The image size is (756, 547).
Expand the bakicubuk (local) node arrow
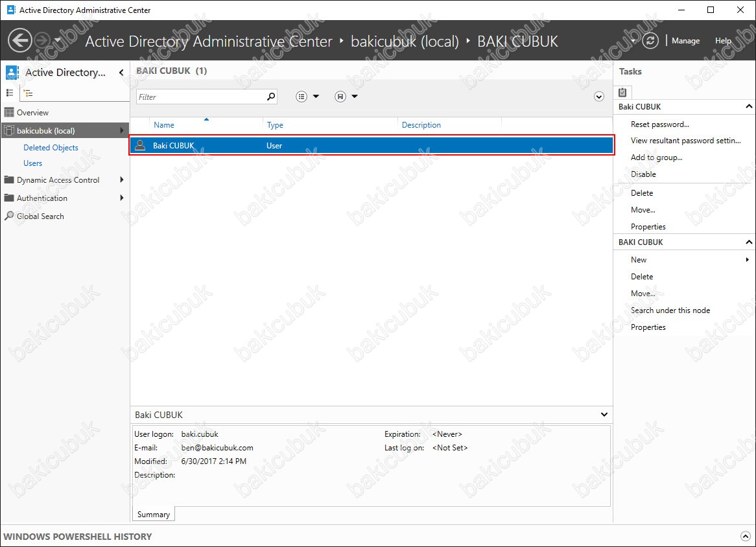pos(121,131)
